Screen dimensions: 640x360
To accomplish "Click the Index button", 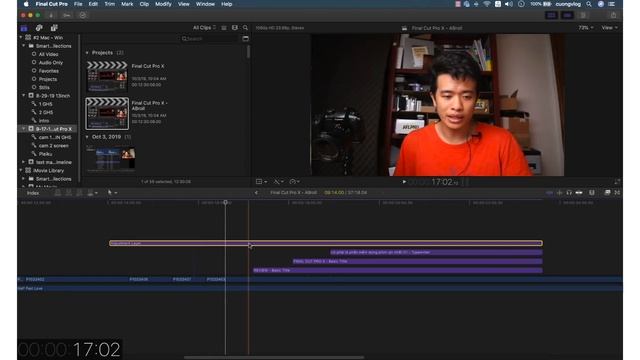I will coord(33,193).
